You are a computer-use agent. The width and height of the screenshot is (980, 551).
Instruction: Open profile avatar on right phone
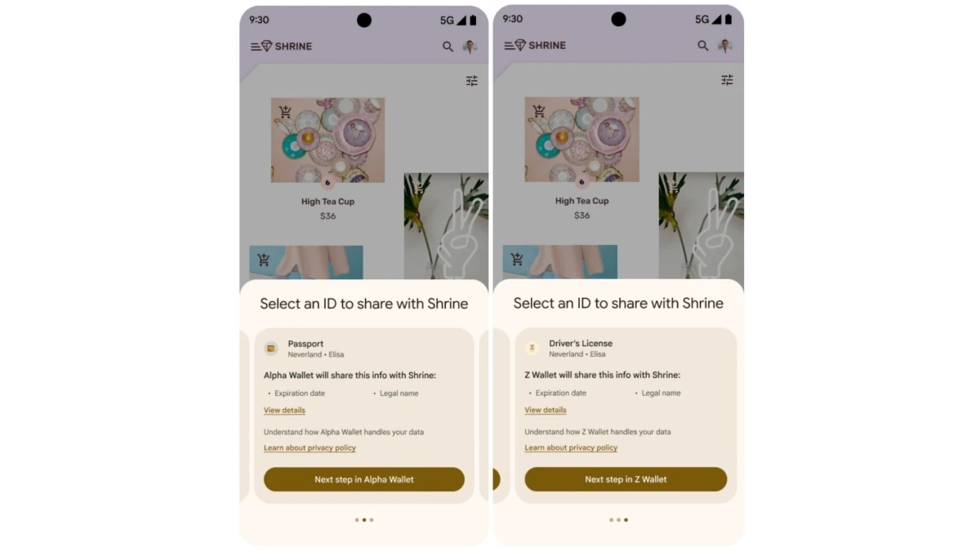point(724,46)
